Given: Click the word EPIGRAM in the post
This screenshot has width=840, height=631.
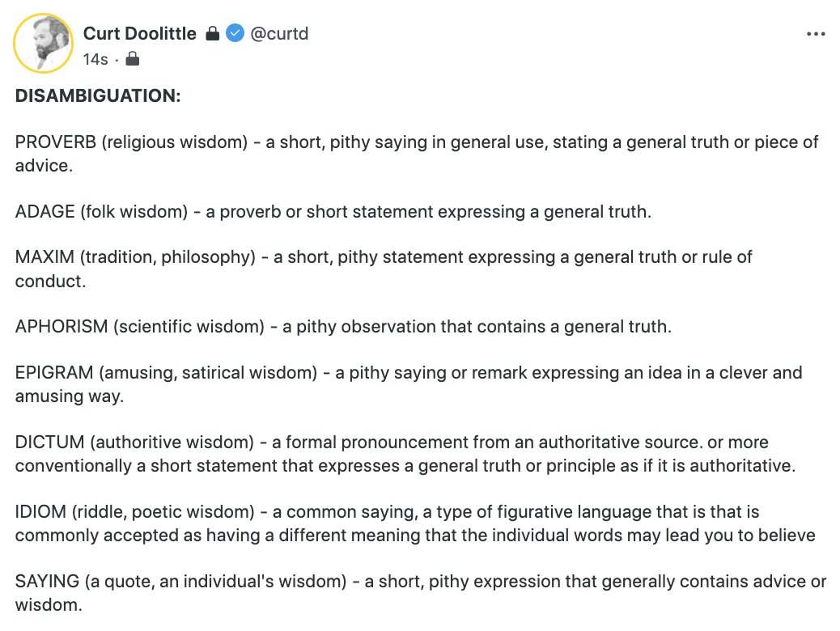Looking at the screenshot, I should pyautogui.click(x=54, y=373).
